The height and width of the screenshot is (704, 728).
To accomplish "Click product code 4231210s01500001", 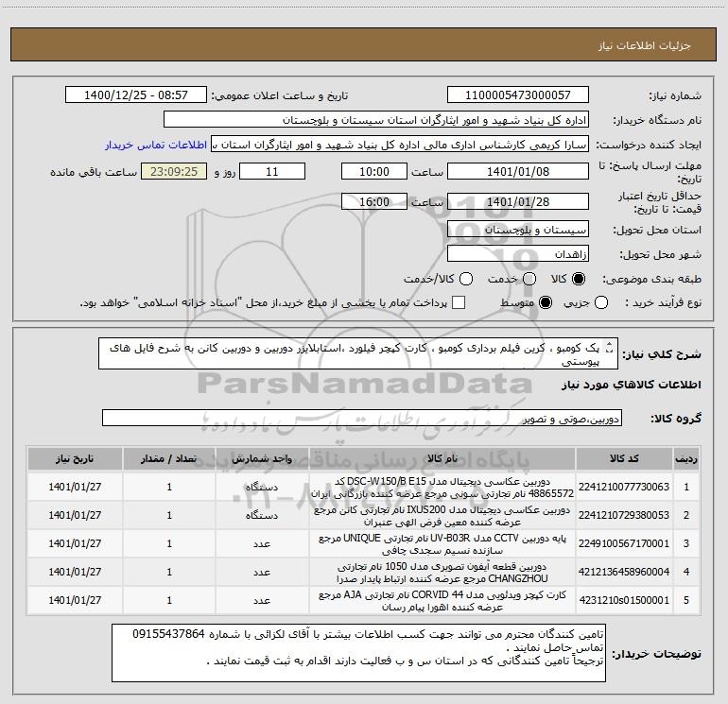I will pyautogui.click(x=624, y=600).
